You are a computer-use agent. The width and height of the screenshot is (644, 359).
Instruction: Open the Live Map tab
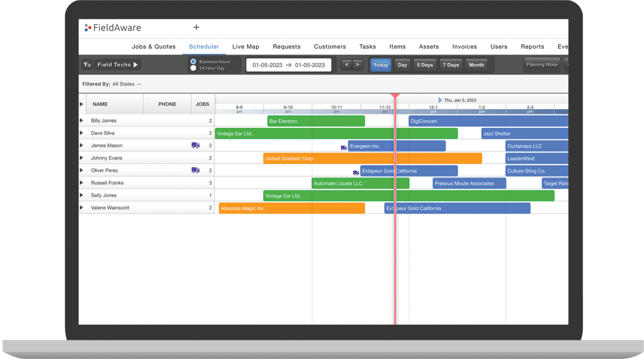tap(246, 46)
